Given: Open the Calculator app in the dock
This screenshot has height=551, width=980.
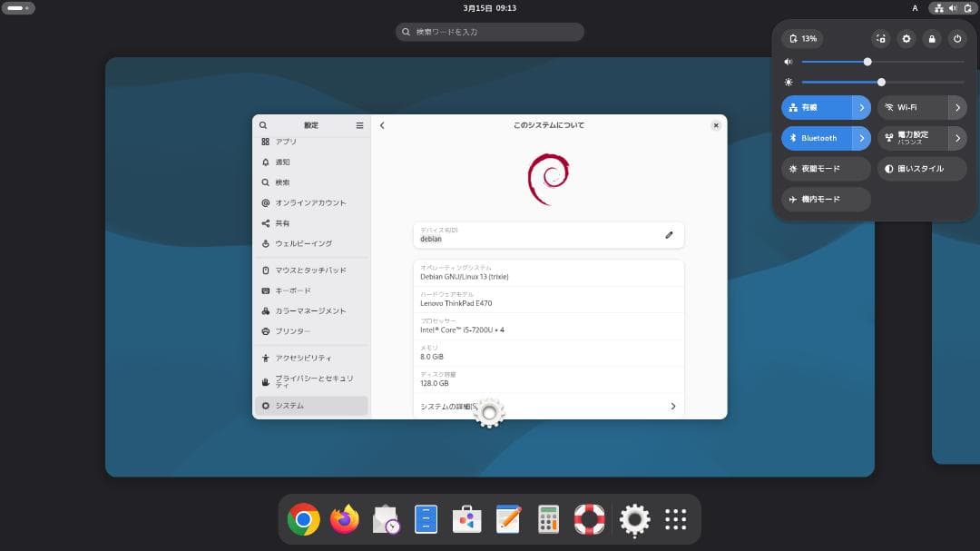Looking at the screenshot, I should [x=548, y=519].
